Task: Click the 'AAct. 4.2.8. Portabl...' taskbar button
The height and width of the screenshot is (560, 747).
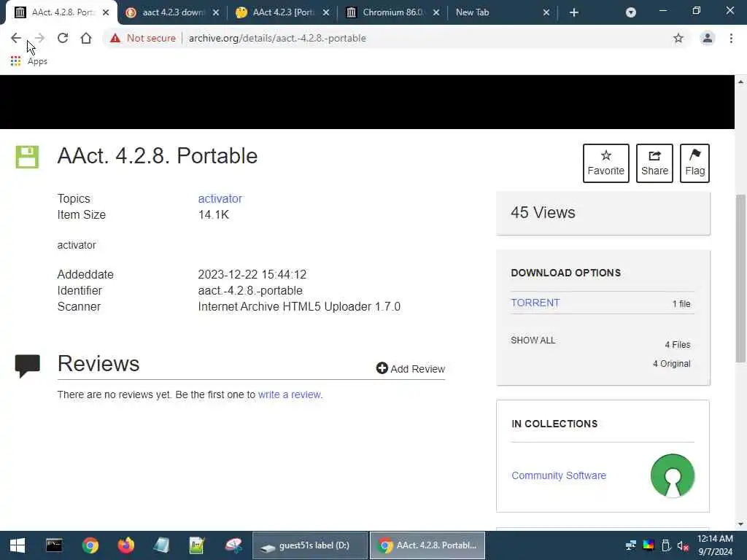Action: [x=427, y=545]
